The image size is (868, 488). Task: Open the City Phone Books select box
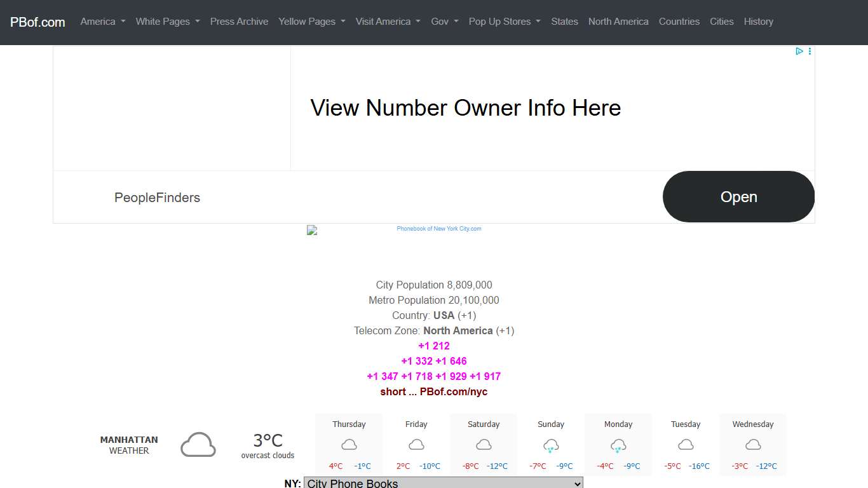[443, 483]
